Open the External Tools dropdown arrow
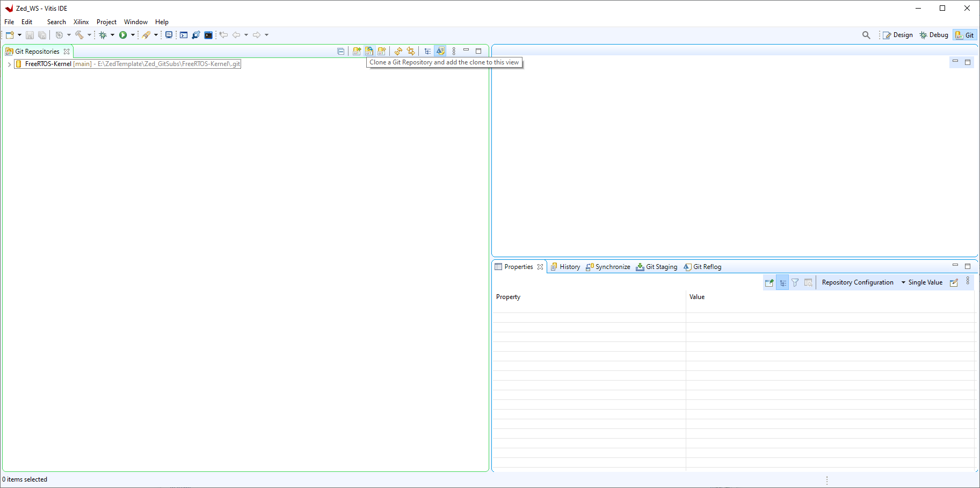Viewport: 980px width, 488px height. pos(156,35)
